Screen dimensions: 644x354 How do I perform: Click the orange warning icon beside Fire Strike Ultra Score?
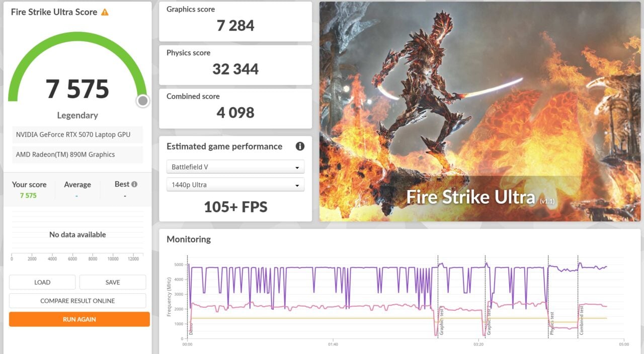pos(105,12)
